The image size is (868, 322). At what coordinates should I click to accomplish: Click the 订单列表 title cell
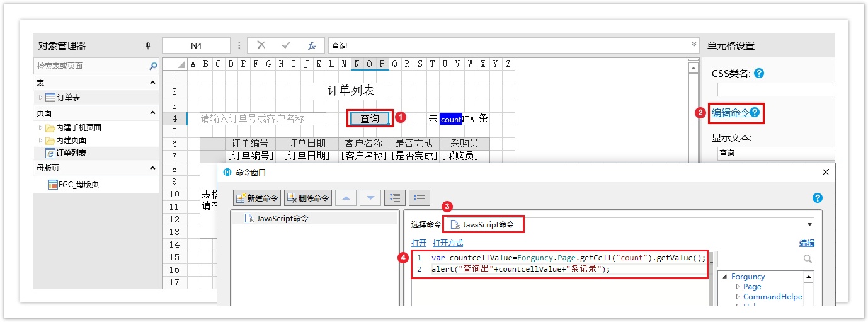coord(351,91)
